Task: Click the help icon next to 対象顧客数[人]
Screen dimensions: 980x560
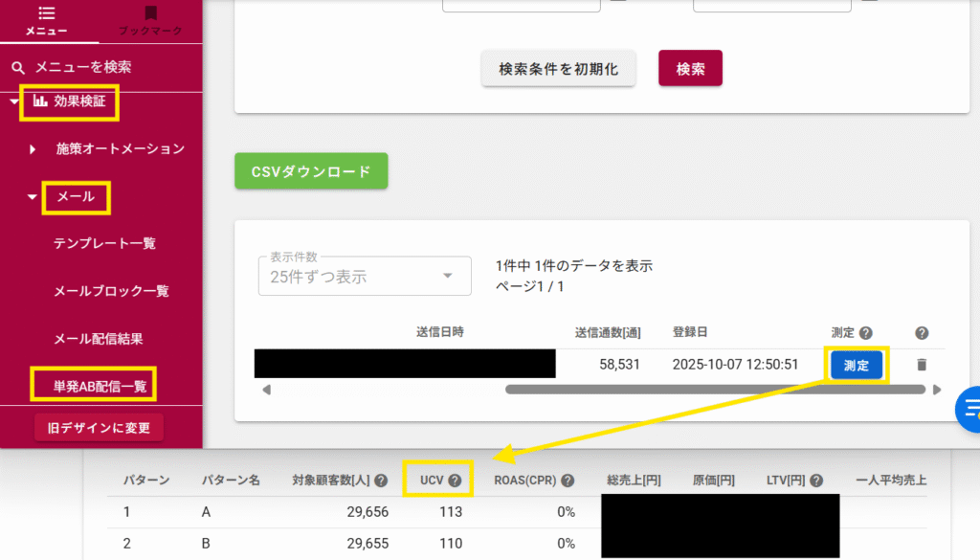Action: pyautogui.click(x=381, y=481)
